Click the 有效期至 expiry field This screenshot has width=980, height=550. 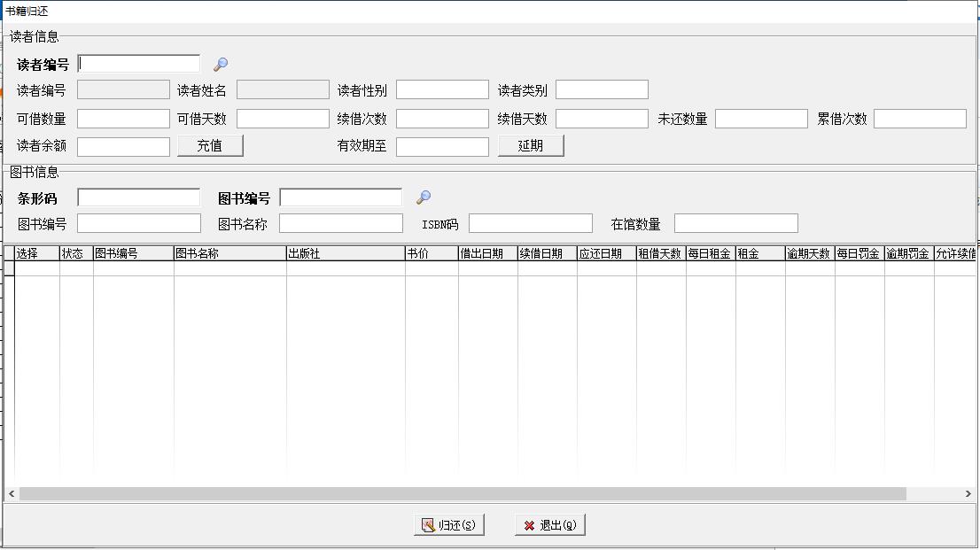tap(442, 147)
